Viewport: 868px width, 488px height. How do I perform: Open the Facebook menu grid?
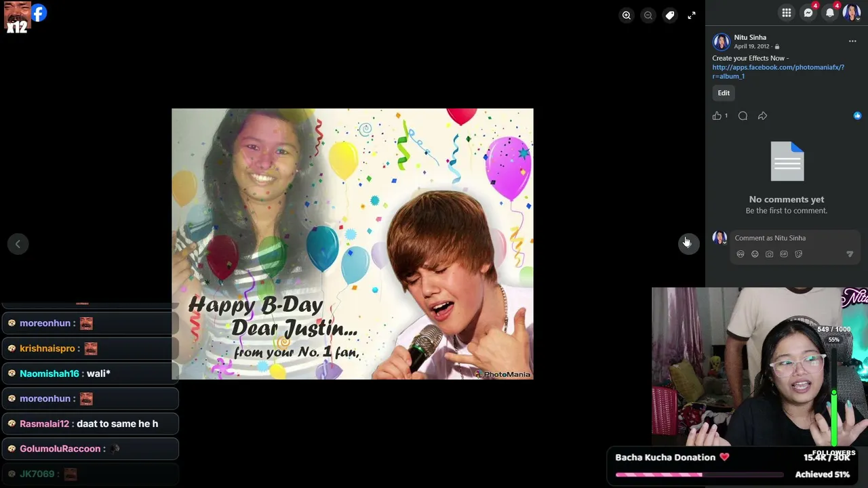(x=787, y=12)
